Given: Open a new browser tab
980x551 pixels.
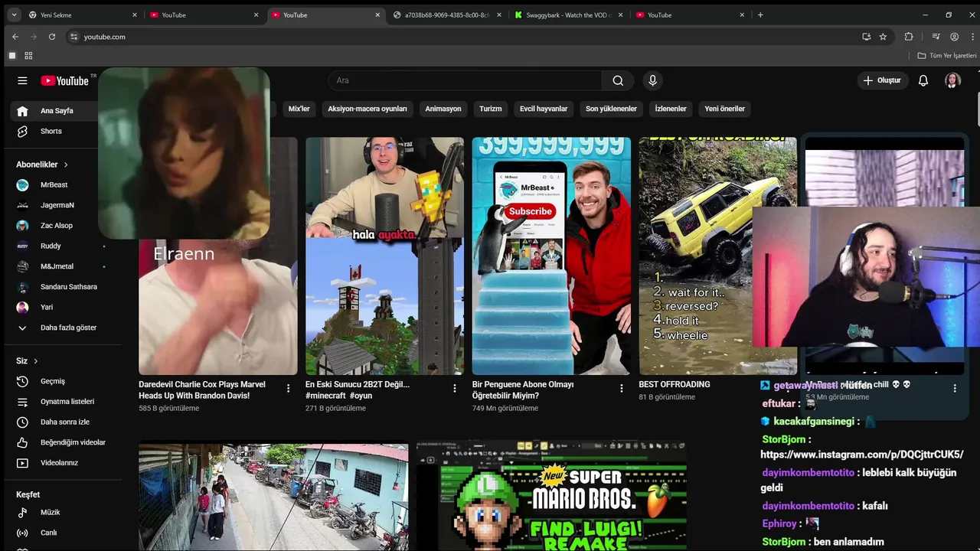Looking at the screenshot, I should point(760,15).
